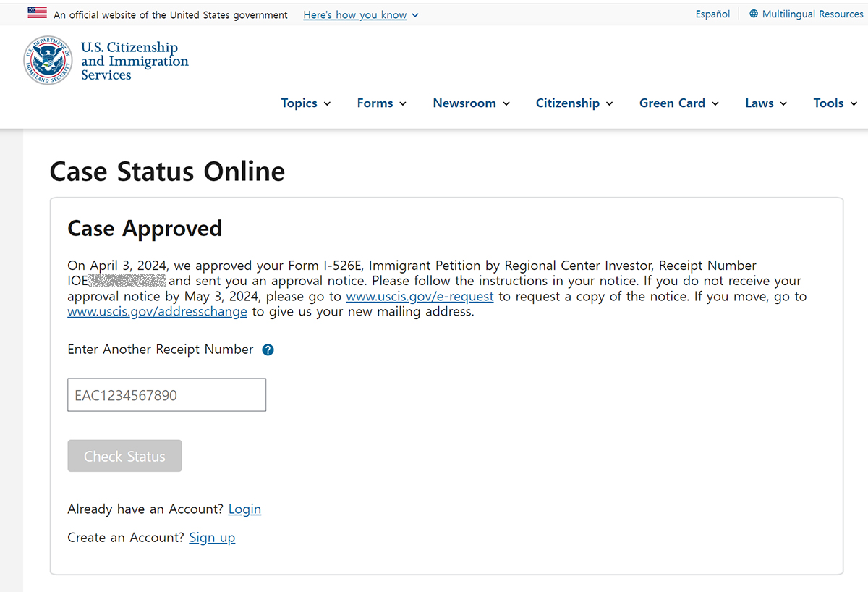Viewport: 868px width, 592px height.
Task: Click the "Already have an Account?" text
Action: (145, 509)
